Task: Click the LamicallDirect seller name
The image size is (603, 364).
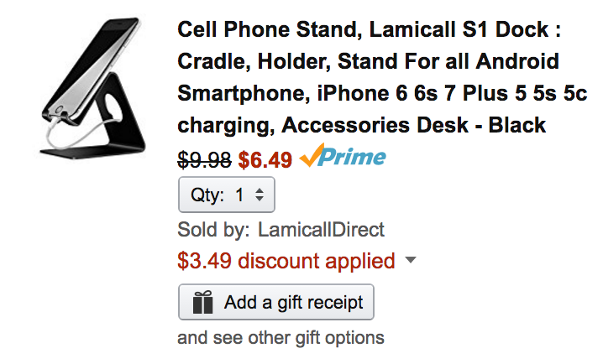Action: (322, 229)
